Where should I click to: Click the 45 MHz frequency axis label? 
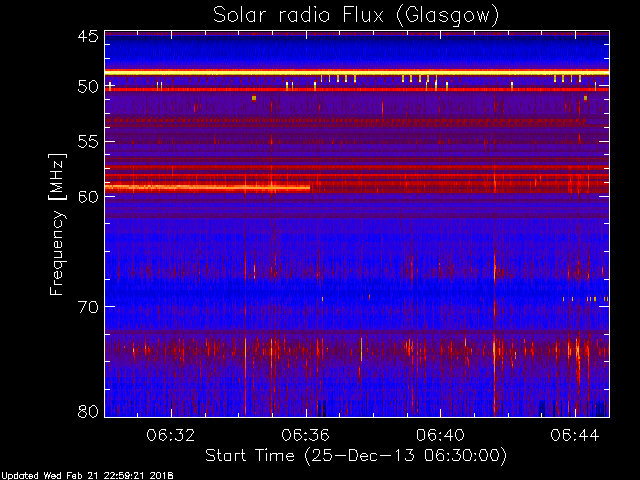88,36
